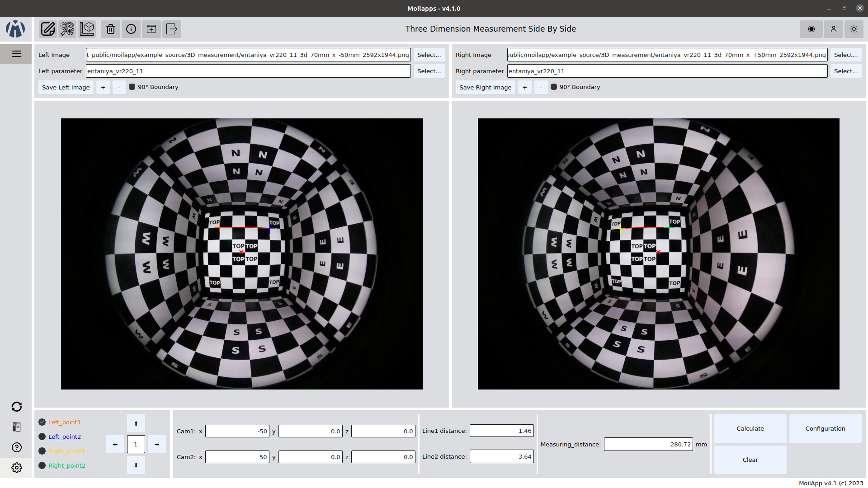Click Line2 distance field
The image size is (868, 488).
pos(502,456)
